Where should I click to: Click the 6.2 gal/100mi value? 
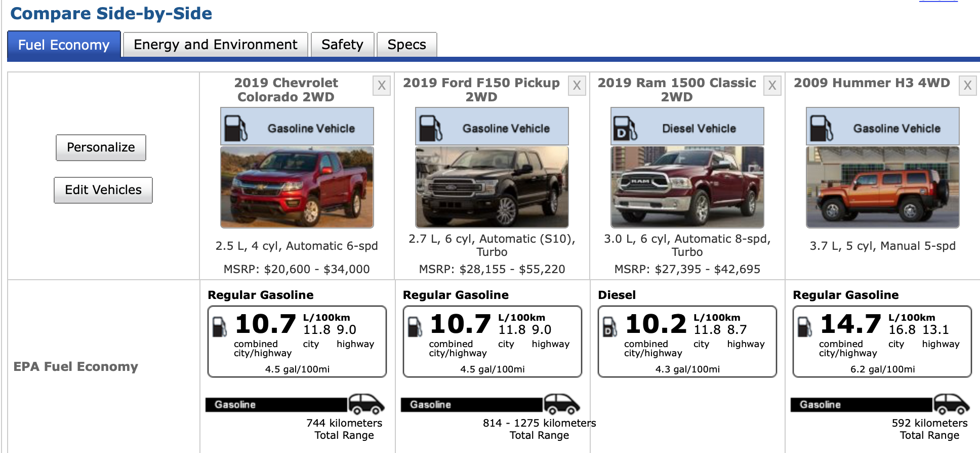point(883,369)
